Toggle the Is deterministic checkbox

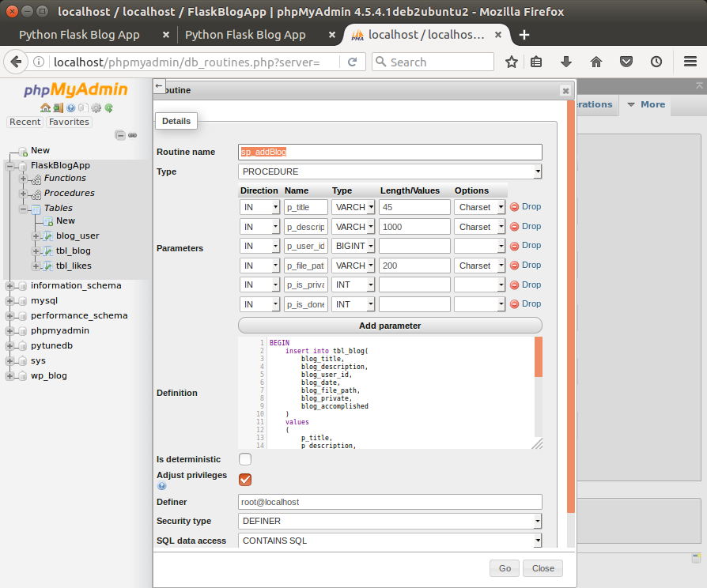(245, 459)
